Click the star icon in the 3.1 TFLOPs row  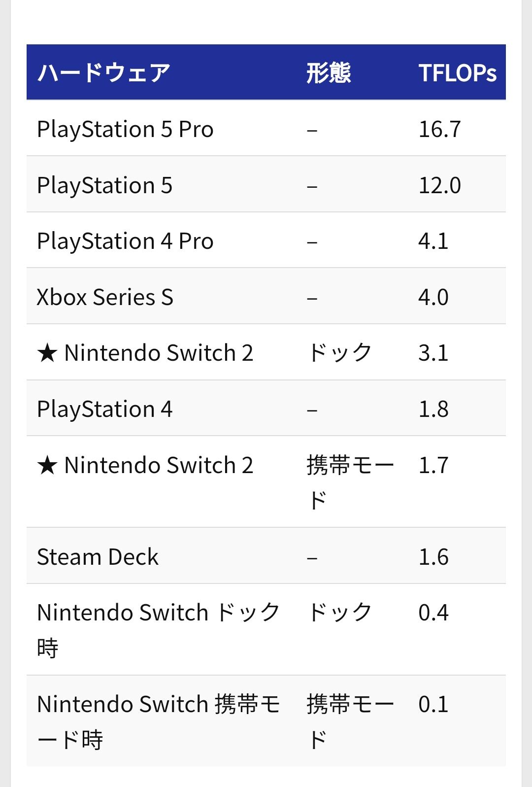(x=47, y=353)
